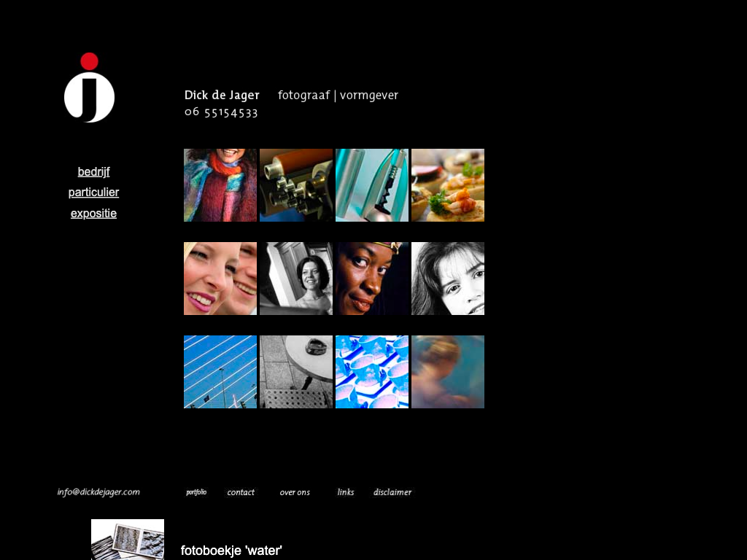
Task: View the blue cups pattern photo
Action: pyautogui.click(x=372, y=372)
